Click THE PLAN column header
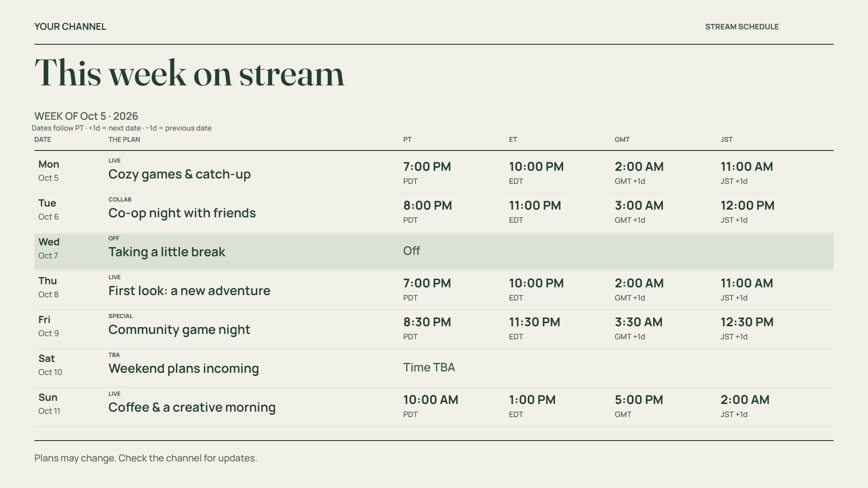This screenshot has height=488, width=868. pyautogui.click(x=124, y=140)
